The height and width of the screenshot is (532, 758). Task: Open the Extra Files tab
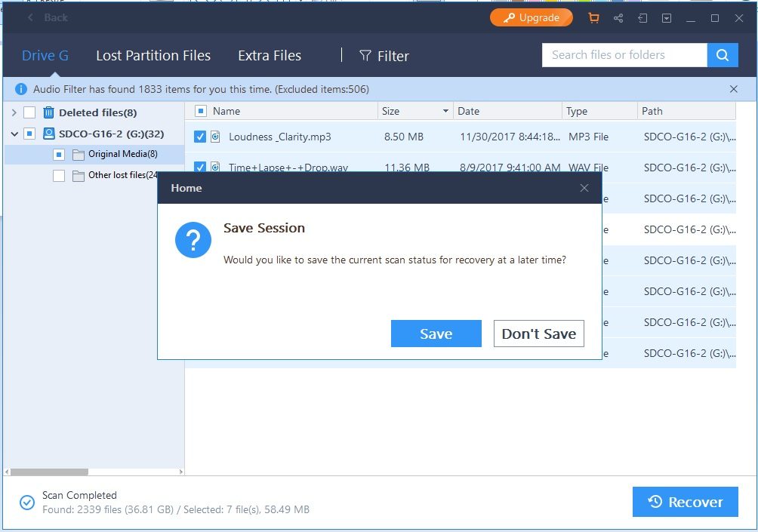point(270,56)
